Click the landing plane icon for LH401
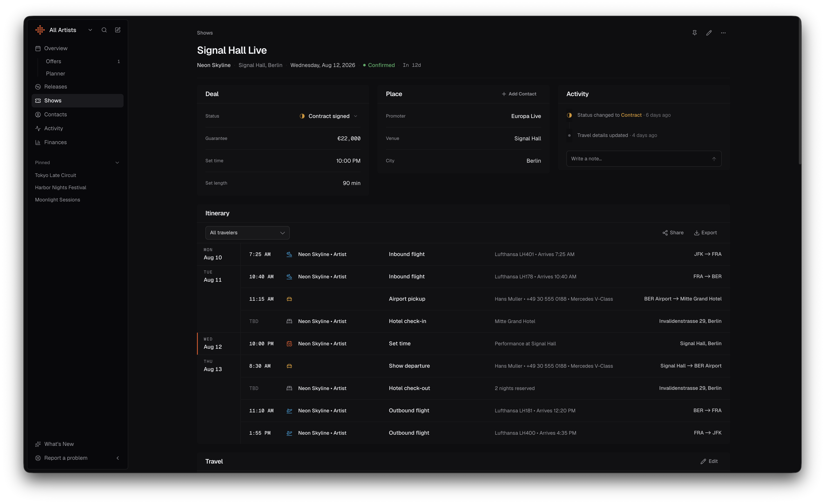Screen dimensions: 825x504 (289, 255)
